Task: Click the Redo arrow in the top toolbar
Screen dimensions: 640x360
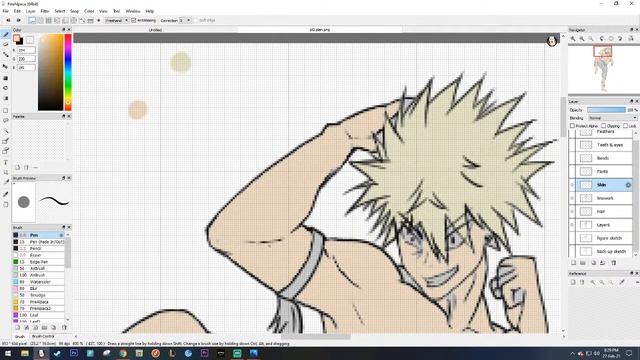Action: (x=18, y=20)
